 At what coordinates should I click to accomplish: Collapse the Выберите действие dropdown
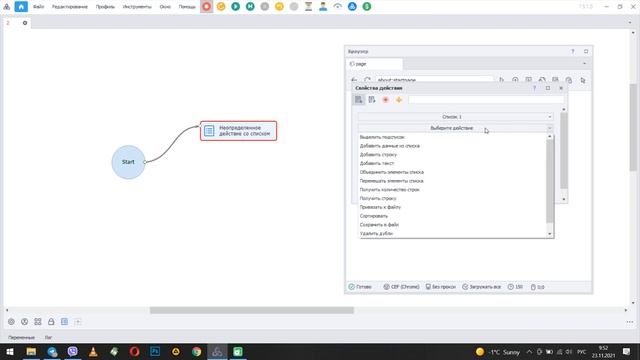tap(455, 128)
